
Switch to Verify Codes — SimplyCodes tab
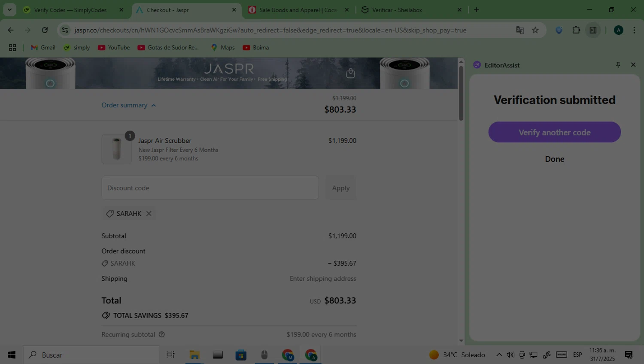tap(70, 10)
